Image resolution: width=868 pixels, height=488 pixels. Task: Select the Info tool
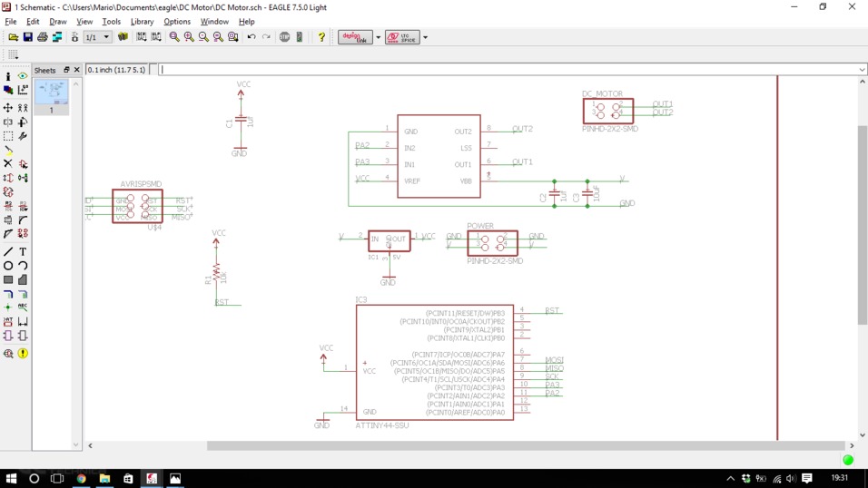[8, 76]
